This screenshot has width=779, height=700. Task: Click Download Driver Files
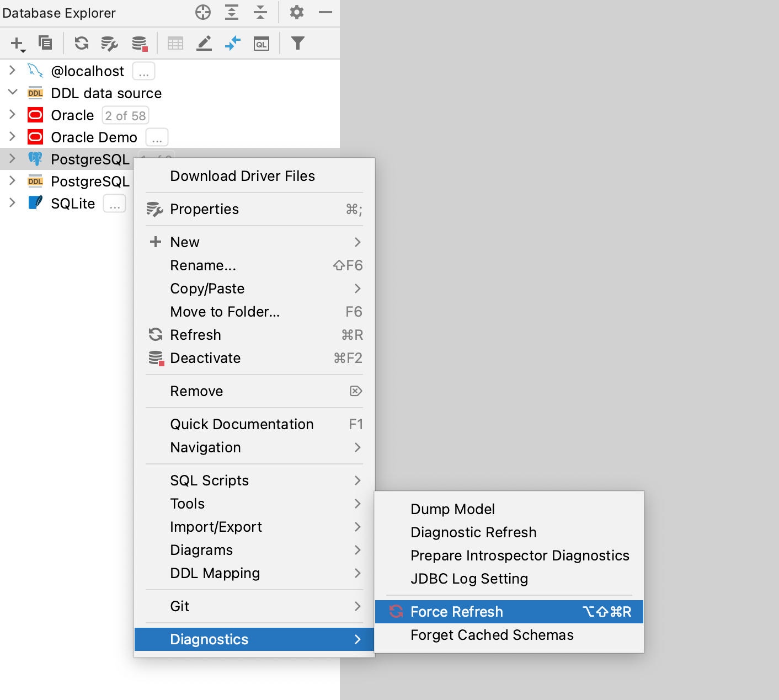(x=243, y=176)
